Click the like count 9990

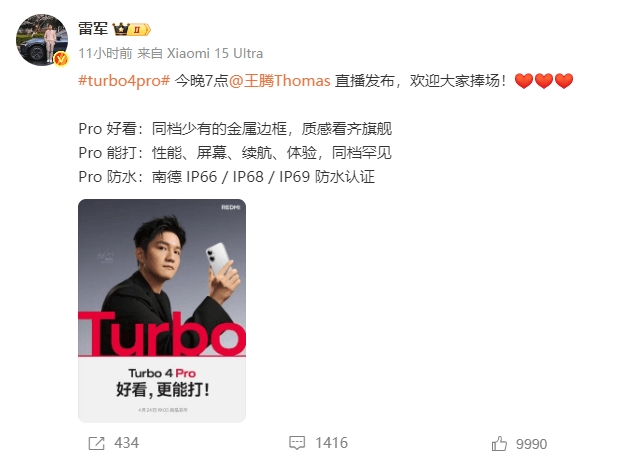532,444
